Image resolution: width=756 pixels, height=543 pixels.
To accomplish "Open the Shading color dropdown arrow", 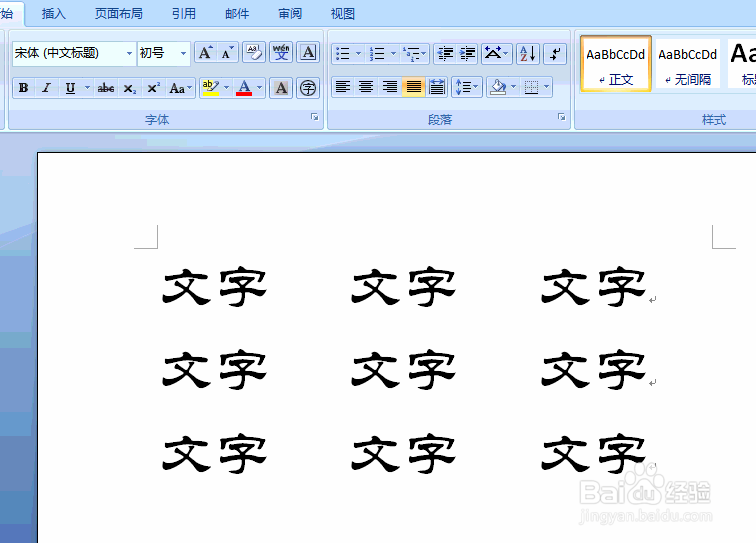I will (x=513, y=87).
